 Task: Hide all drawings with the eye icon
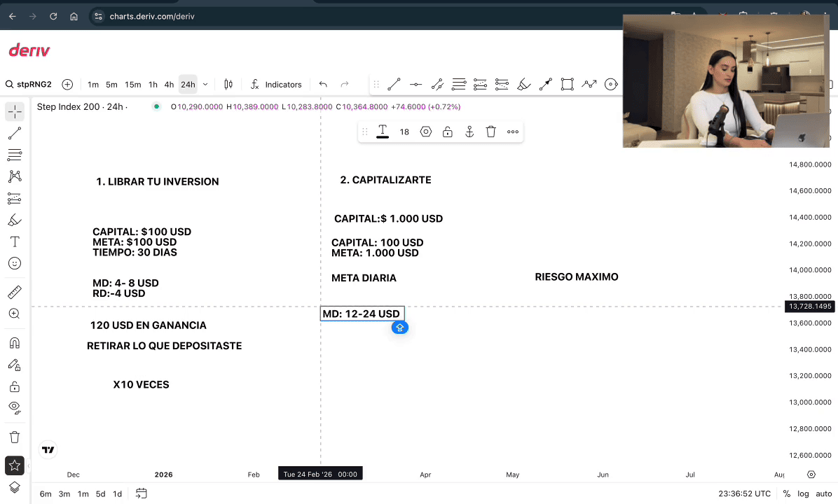pos(15,407)
